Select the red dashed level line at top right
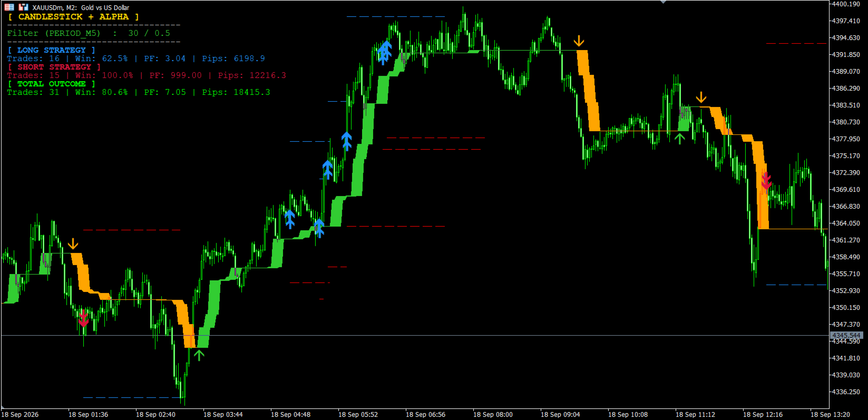The image size is (868, 420). click(796, 44)
